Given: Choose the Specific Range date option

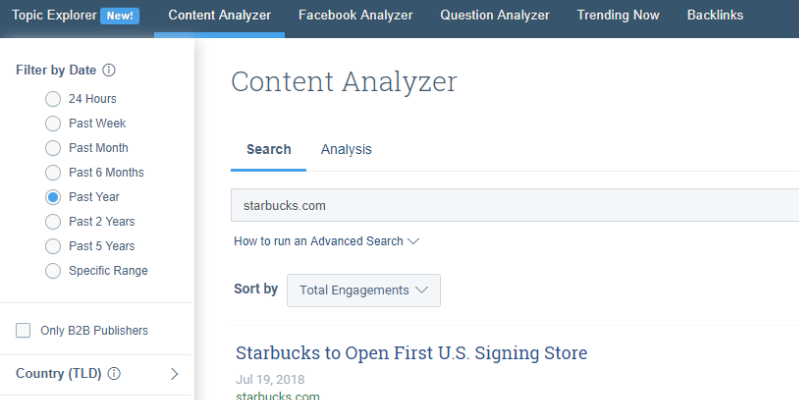Looking at the screenshot, I should click(x=53, y=271).
